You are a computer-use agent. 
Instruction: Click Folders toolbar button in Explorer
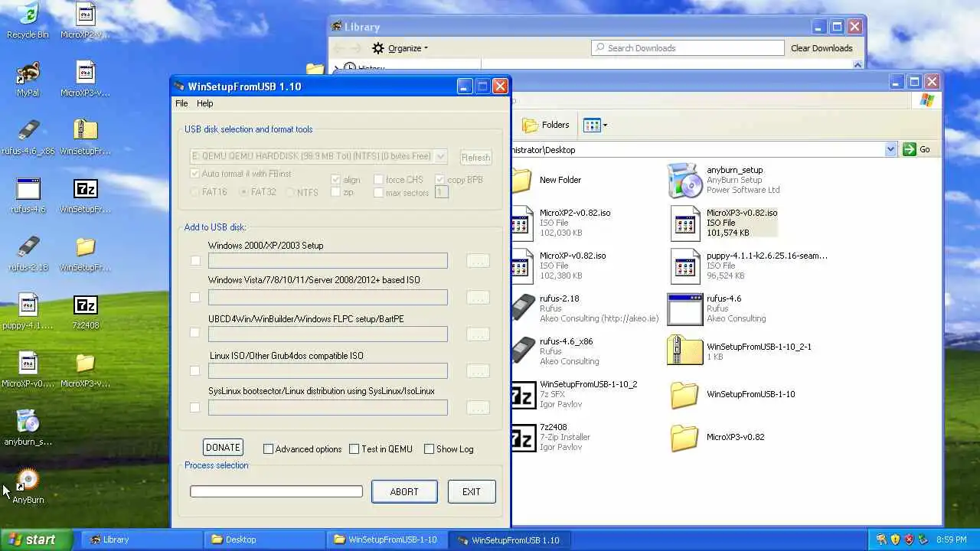click(x=546, y=125)
